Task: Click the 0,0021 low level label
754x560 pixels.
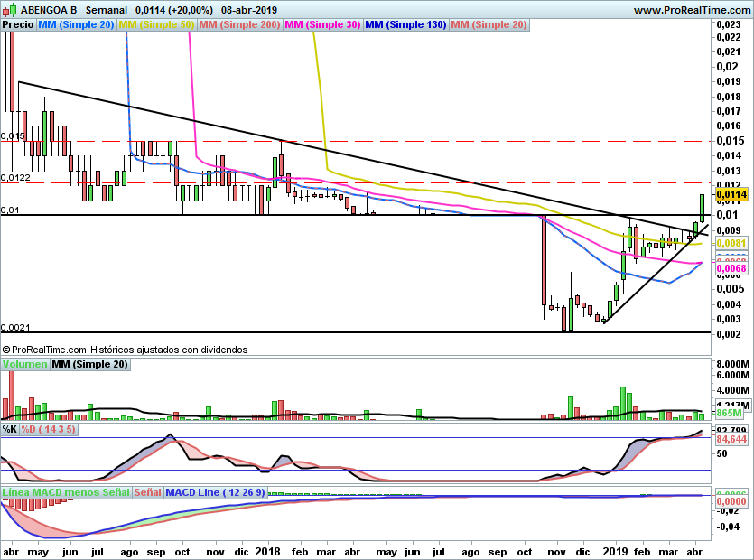Action: pos(15,327)
